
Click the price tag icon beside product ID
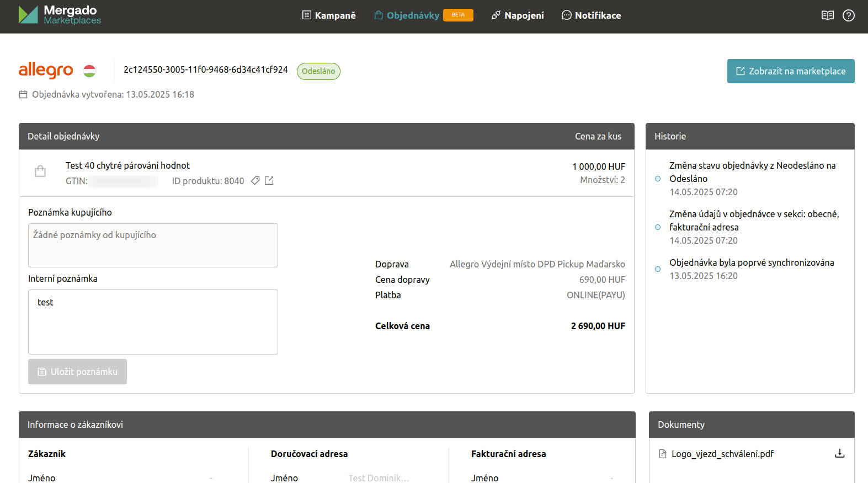click(255, 181)
